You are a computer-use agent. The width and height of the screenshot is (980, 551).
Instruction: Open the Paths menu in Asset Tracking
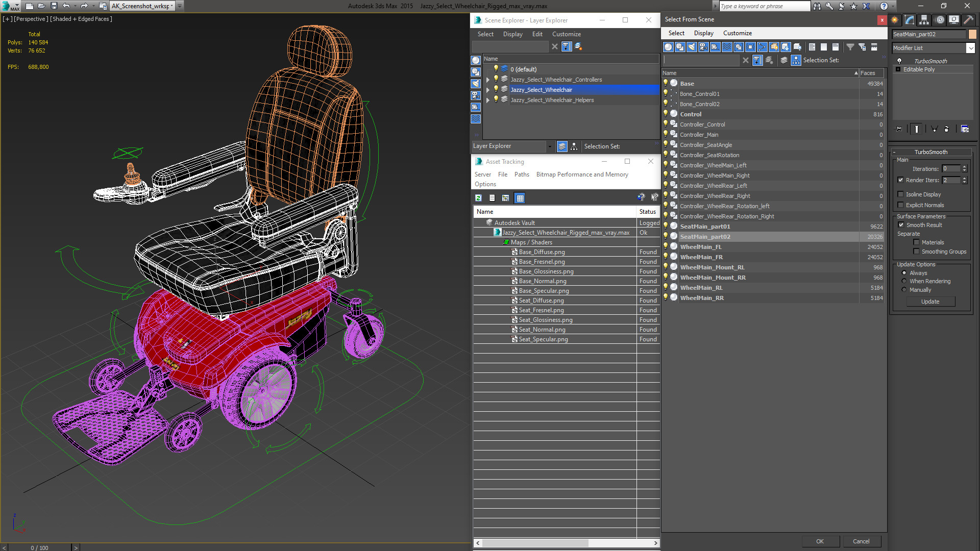pos(522,174)
